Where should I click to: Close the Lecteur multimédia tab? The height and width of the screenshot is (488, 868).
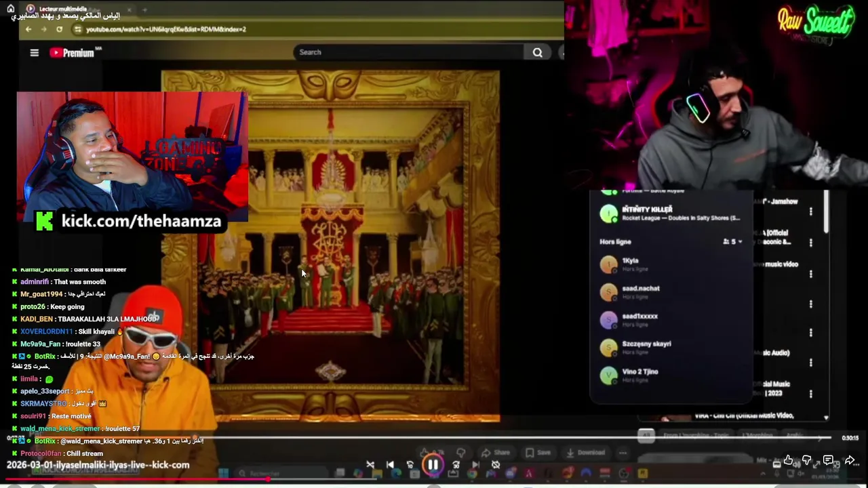pyautogui.click(x=129, y=9)
